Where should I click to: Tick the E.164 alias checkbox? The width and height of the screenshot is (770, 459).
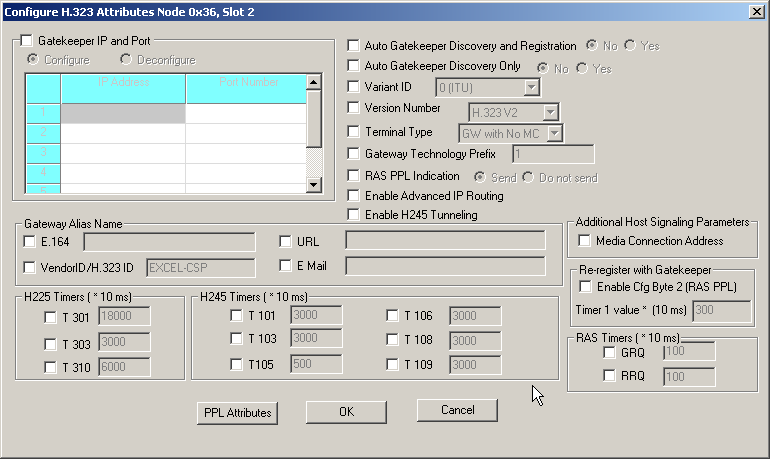29,241
